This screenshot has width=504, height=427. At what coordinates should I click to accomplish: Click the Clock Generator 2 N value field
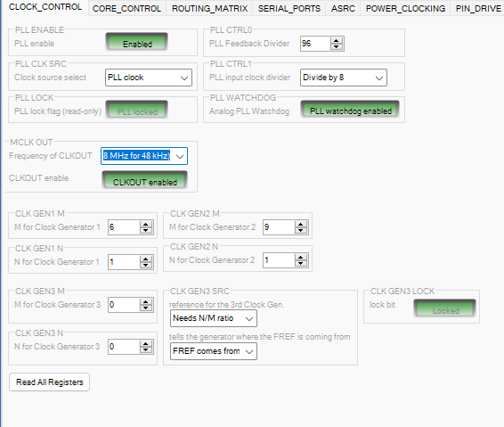tap(279, 260)
